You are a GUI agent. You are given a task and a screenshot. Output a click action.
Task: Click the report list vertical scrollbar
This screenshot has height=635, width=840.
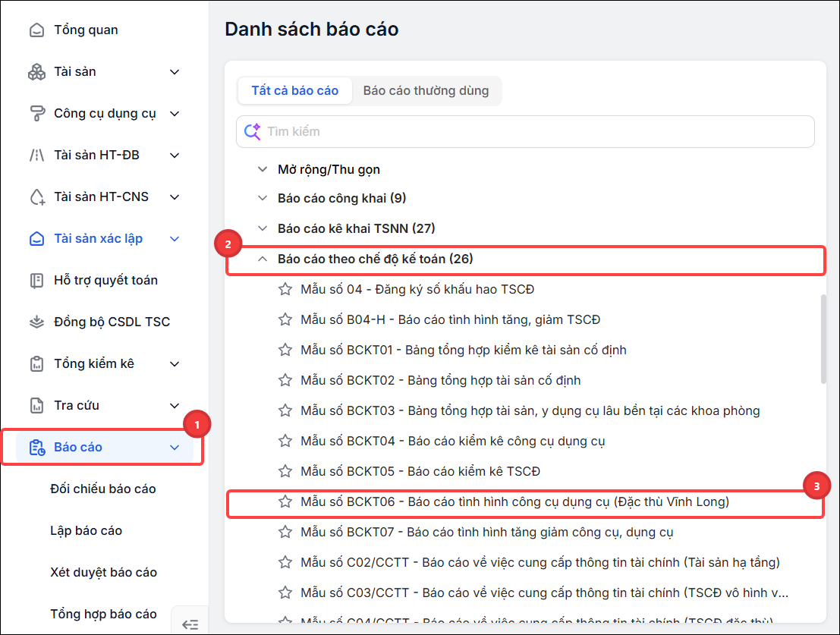(x=823, y=339)
